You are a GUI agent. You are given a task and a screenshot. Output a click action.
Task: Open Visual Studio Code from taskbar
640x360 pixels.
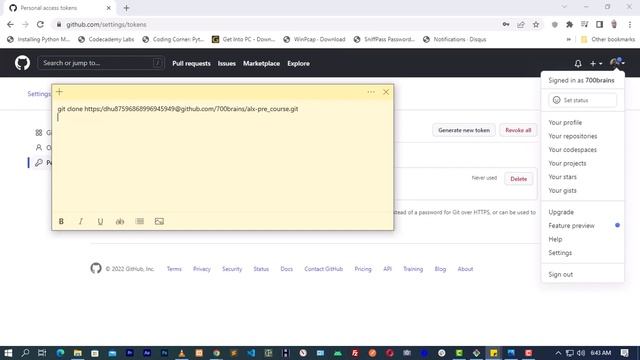pyautogui.click(x=251, y=353)
